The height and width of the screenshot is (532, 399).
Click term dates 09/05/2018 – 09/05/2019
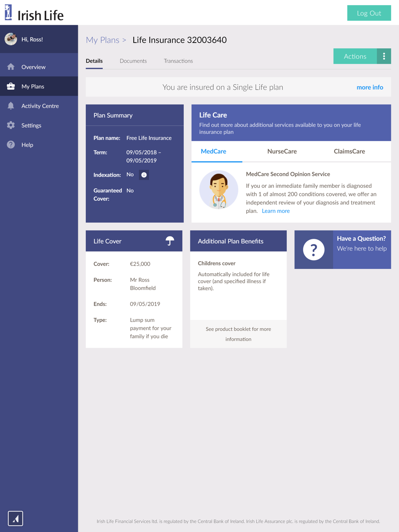[x=144, y=156]
